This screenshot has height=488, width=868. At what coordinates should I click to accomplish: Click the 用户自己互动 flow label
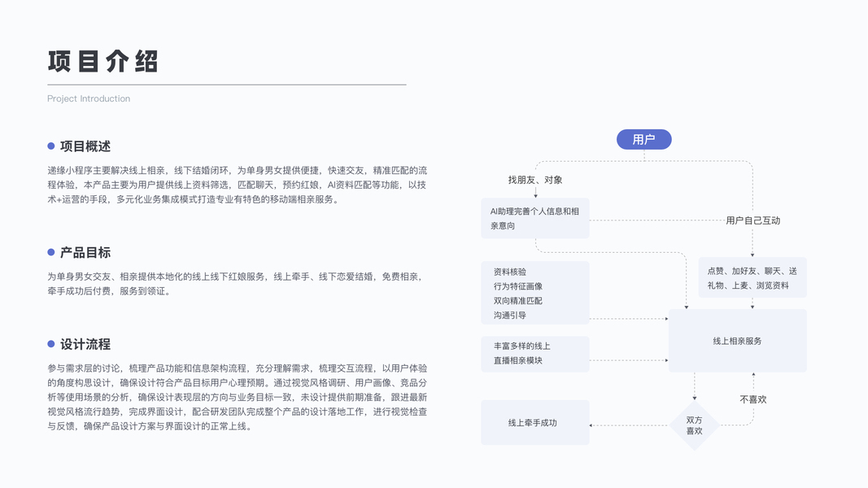752,220
